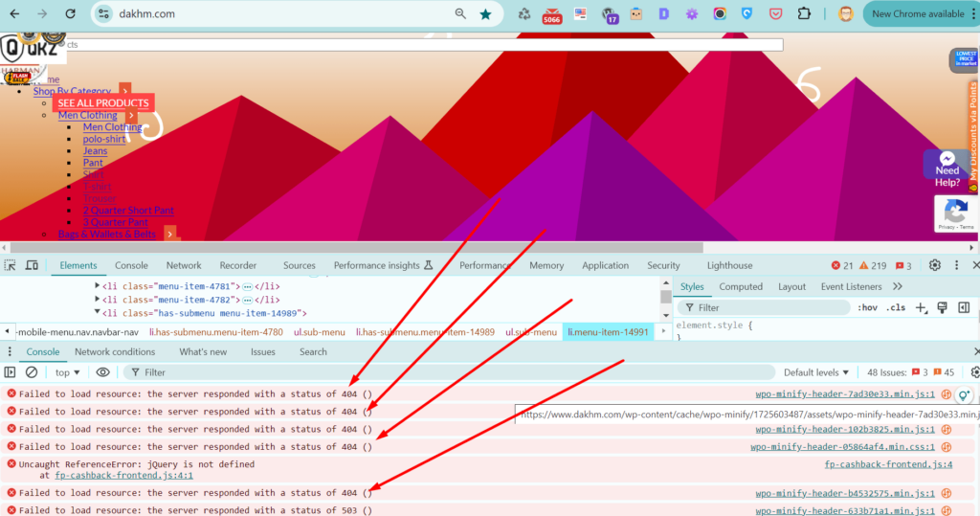Viewport: 980px width, 516px height.
Task: Open the Memory panel tab
Action: pyautogui.click(x=546, y=265)
